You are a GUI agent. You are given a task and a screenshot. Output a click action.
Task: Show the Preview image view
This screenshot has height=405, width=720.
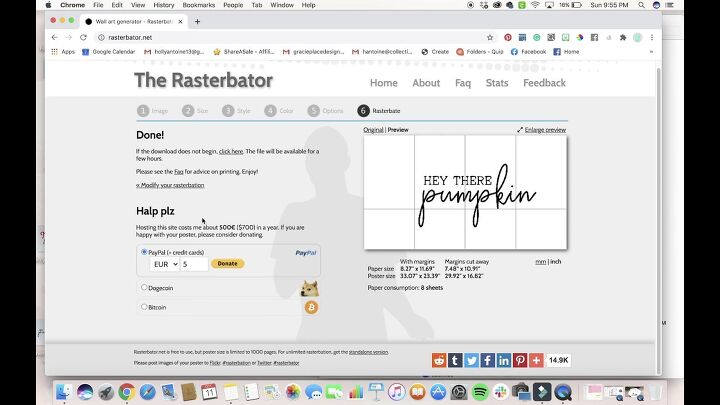tap(398, 130)
